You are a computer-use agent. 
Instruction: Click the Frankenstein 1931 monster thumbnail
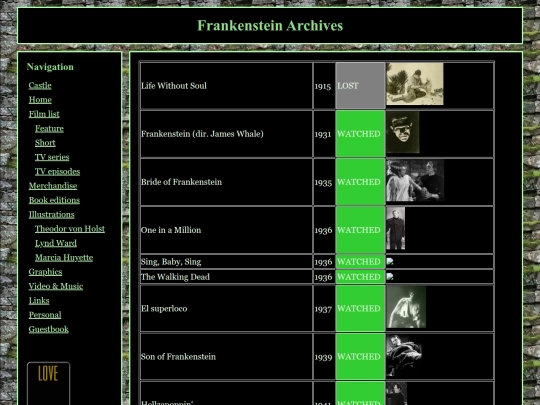tap(403, 132)
